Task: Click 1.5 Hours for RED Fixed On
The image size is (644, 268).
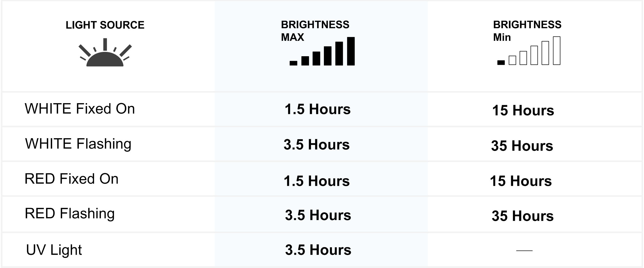Action: (x=317, y=181)
